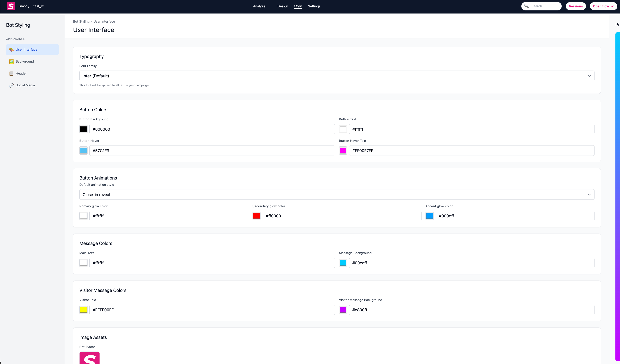Select the User Interface palette icon
This screenshot has width=620, height=364.
click(x=11, y=50)
